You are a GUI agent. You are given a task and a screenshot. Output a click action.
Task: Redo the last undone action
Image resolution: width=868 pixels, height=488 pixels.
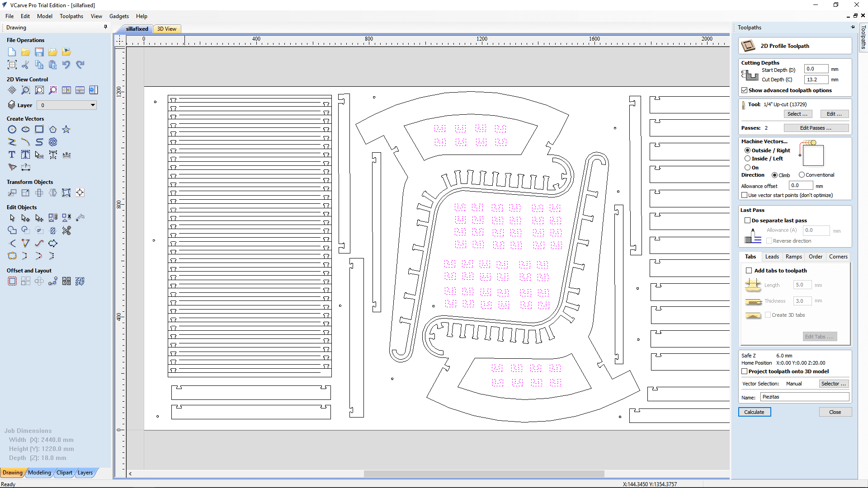pos(80,65)
